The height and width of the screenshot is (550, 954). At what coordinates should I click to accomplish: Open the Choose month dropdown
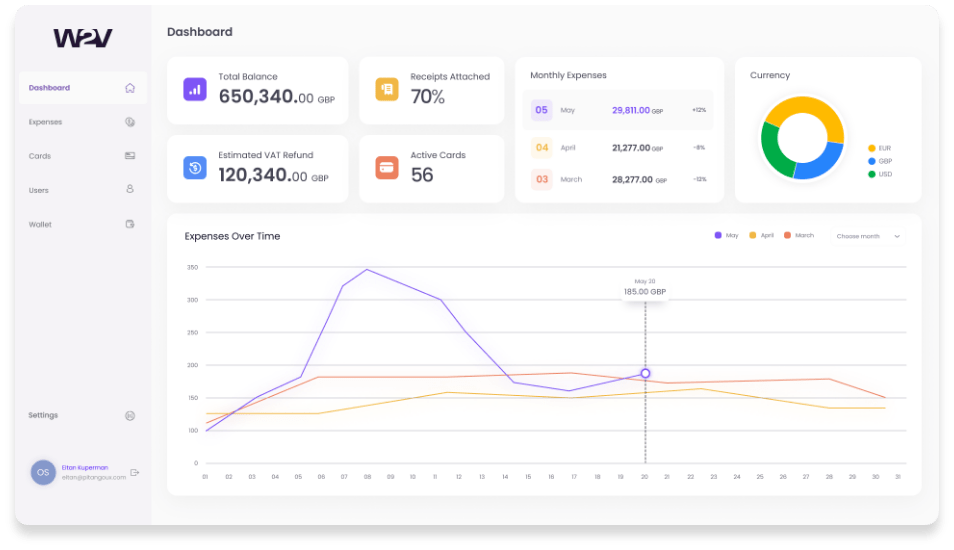tap(868, 236)
